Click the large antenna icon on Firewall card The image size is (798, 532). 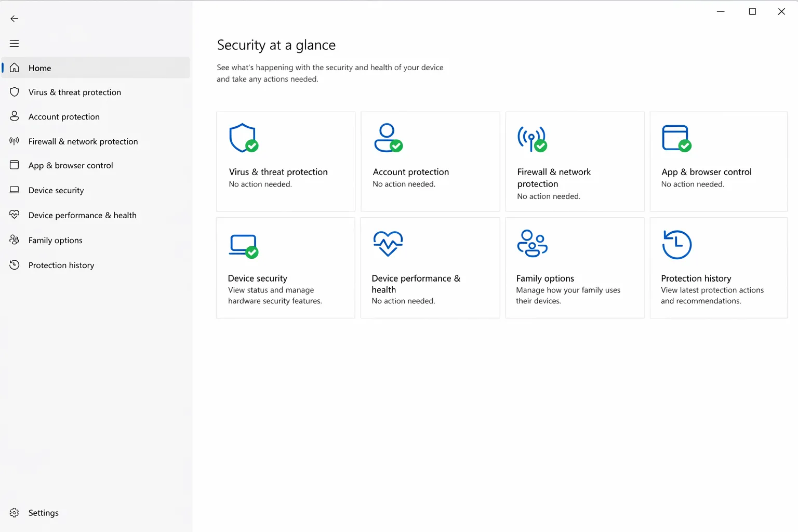532,139
